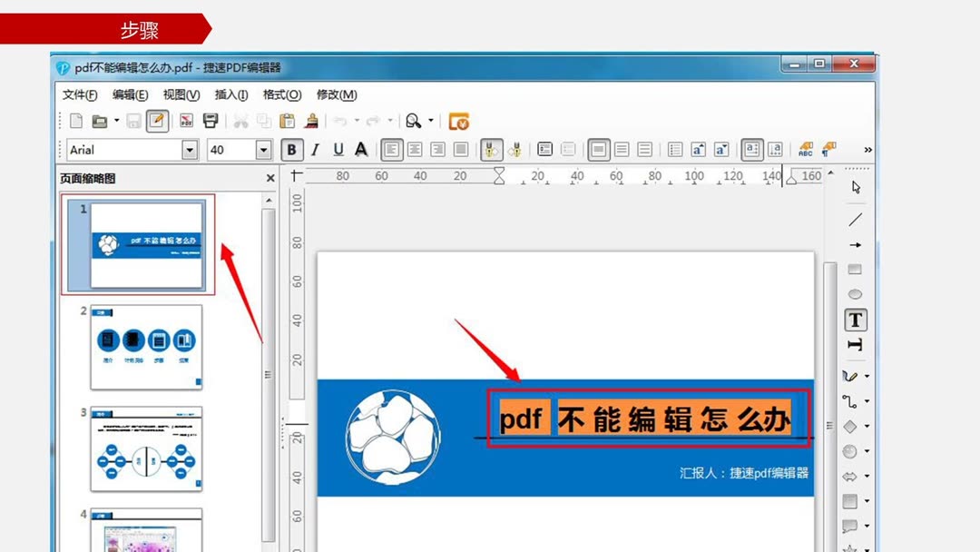Select the arrow selection tool
Image resolution: width=980 pixels, height=552 pixels.
(x=856, y=186)
